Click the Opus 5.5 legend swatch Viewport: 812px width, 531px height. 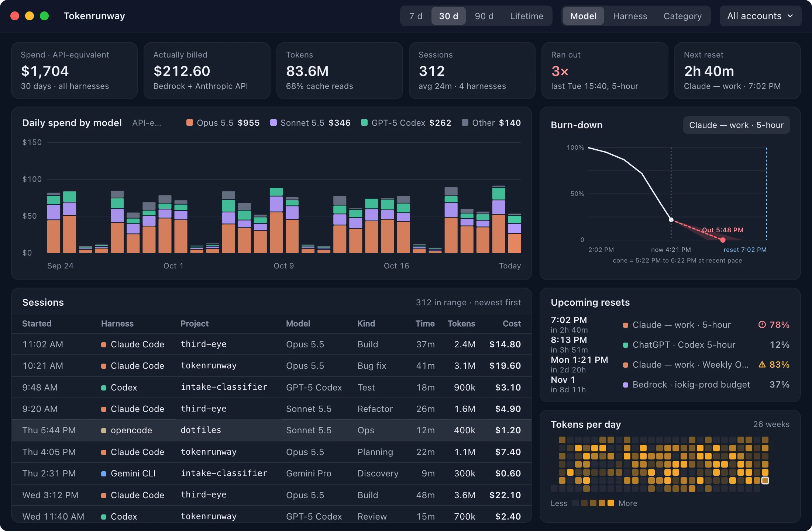(190, 122)
